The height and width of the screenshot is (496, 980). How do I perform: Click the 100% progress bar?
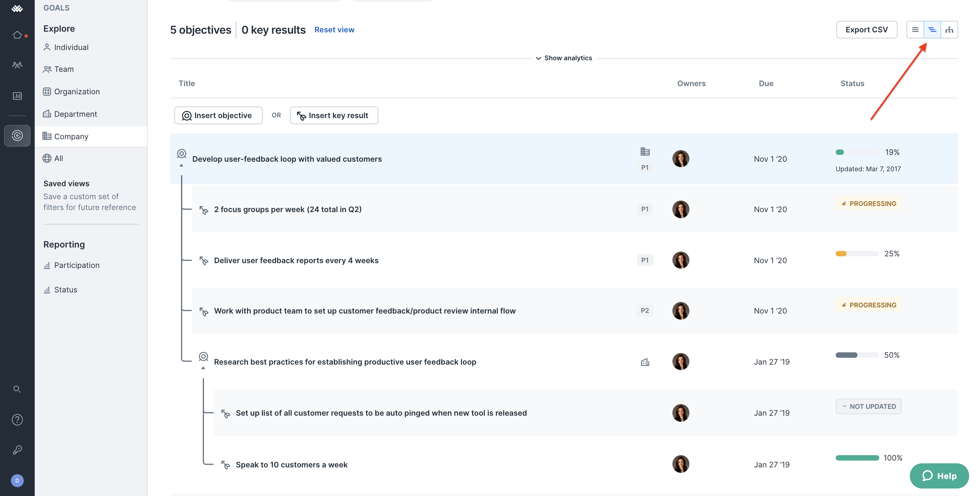point(857,458)
